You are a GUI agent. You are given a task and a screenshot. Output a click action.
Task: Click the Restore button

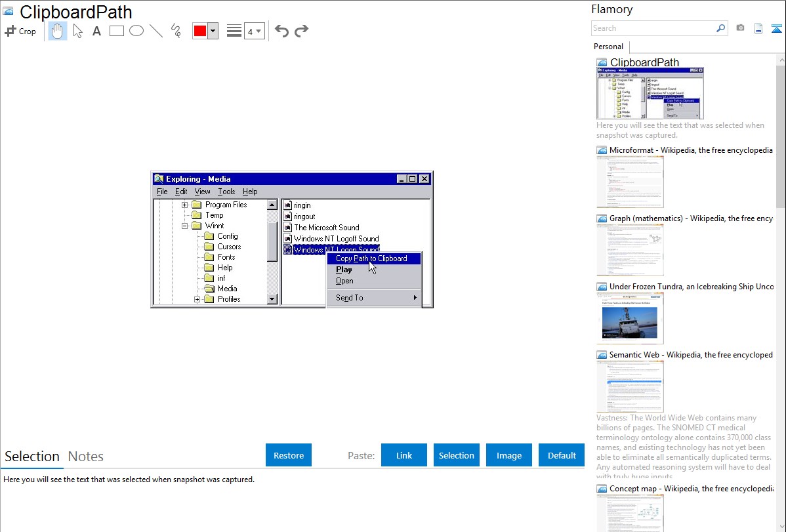click(289, 455)
